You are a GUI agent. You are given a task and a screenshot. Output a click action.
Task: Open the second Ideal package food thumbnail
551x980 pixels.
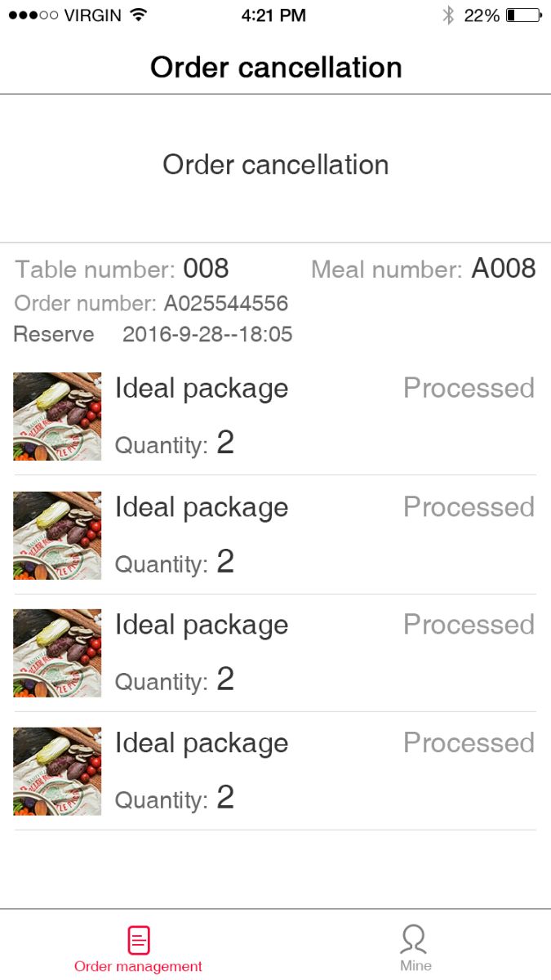click(x=57, y=536)
